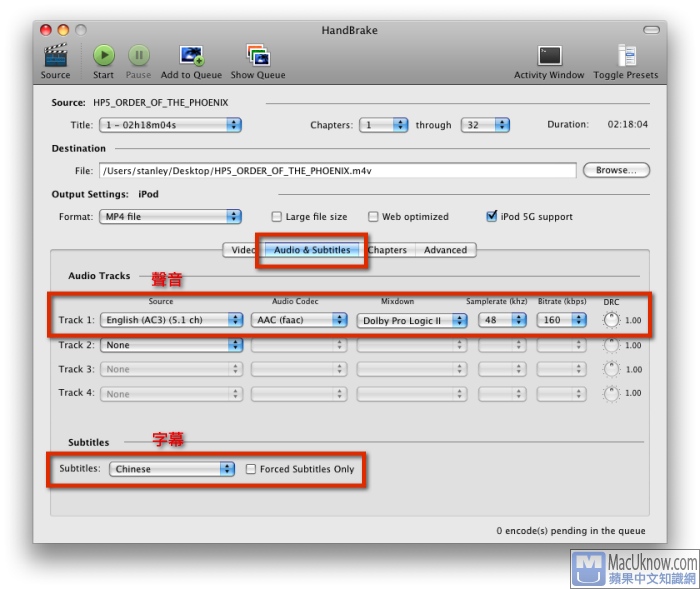Click the Pause toolbar icon
The width and height of the screenshot is (700, 589).
pyautogui.click(x=139, y=56)
